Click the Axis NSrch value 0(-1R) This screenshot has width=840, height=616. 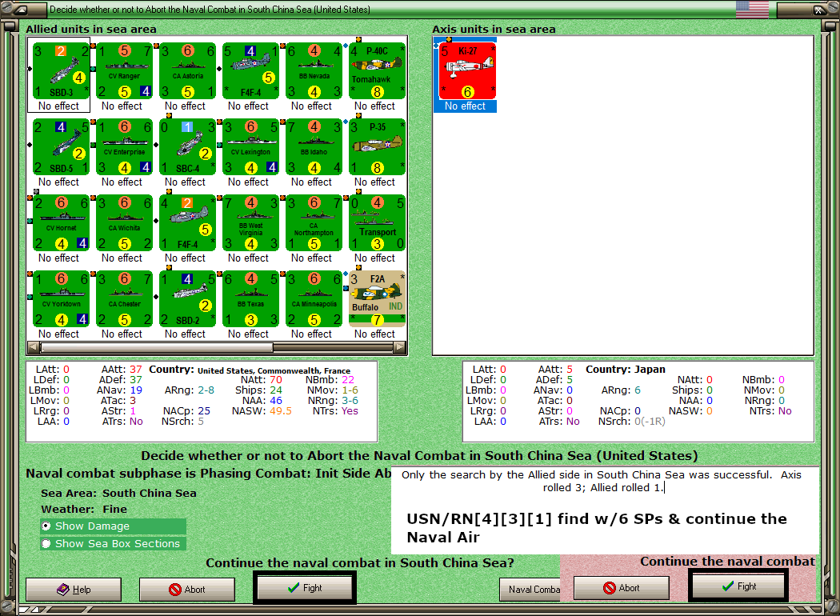tap(650, 422)
